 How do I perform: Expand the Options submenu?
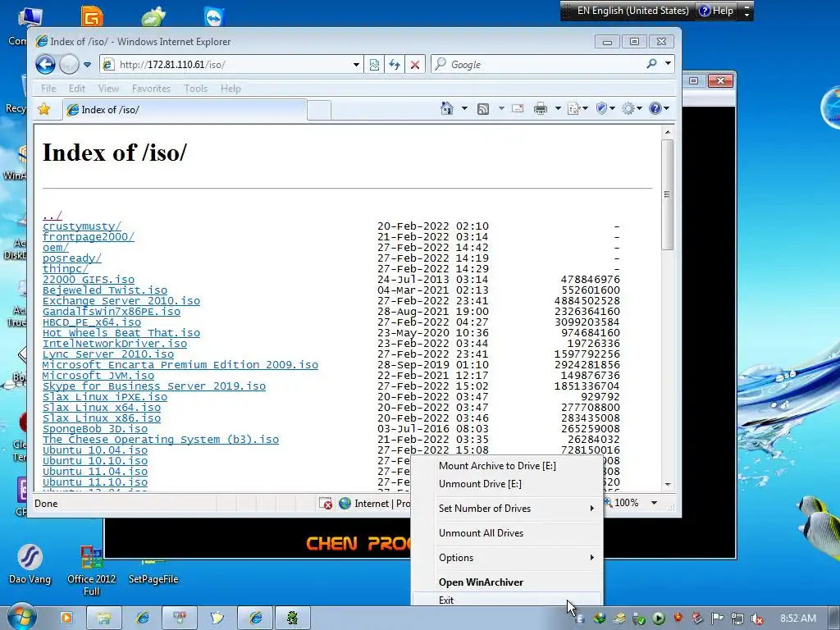pos(507,558)
